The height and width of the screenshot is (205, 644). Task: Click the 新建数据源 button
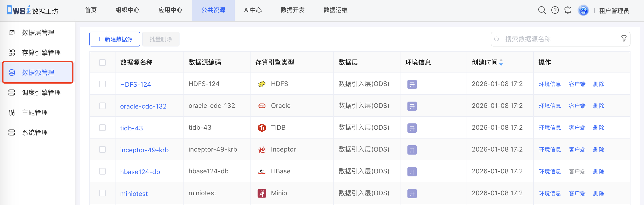(x=115, y=39)
